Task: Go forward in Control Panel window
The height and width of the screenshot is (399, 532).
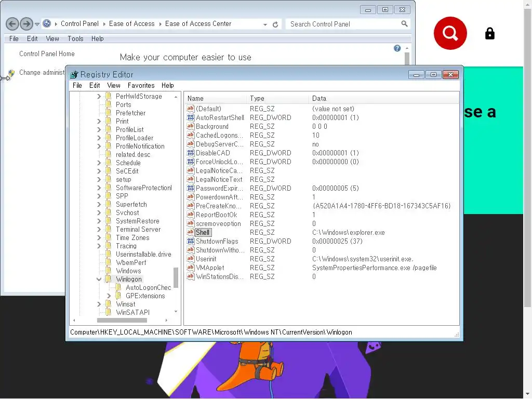Action: click(x=26, y=24)
